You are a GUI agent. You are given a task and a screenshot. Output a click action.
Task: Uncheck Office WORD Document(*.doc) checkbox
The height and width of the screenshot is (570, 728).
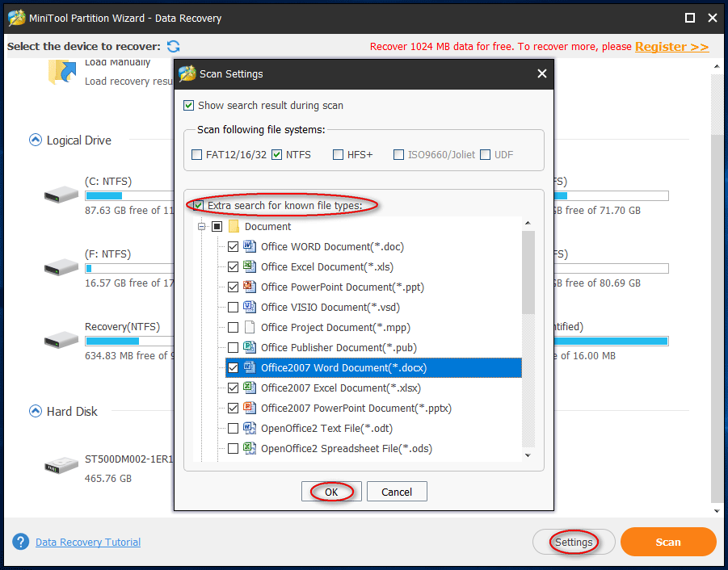coord(233,247)
